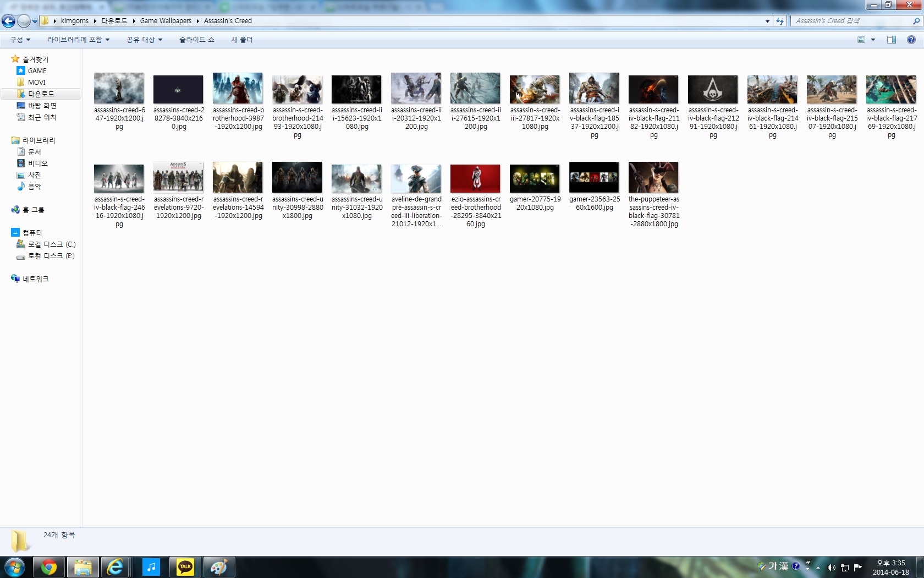924x578 pixels.
Task: Expand the address bar history dropdown
Action: pos(767,21)
